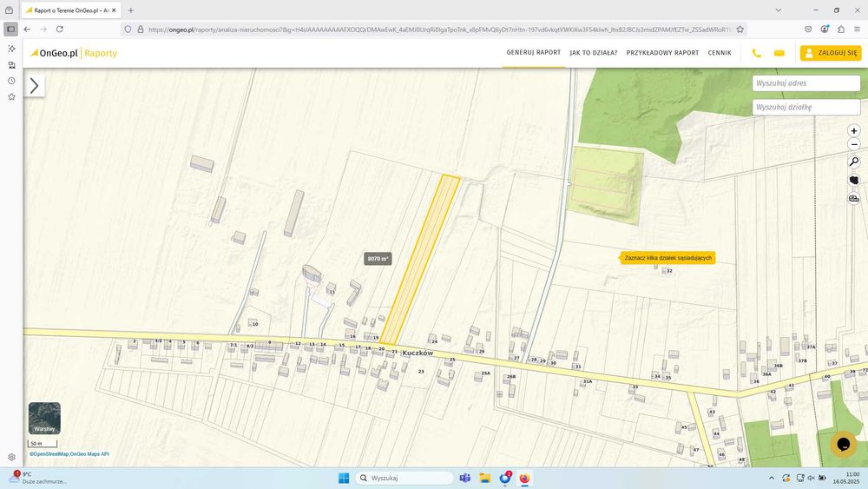Click the magnifier search icon on map
868x489 pixels.
[853, 162]
